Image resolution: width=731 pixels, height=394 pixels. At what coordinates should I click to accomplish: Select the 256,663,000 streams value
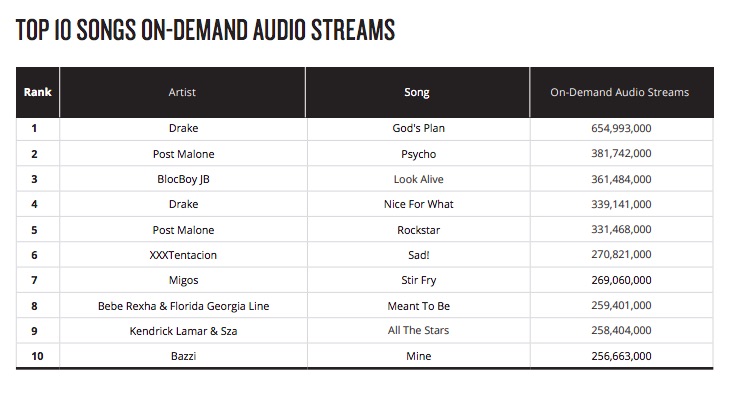point(621,356)
